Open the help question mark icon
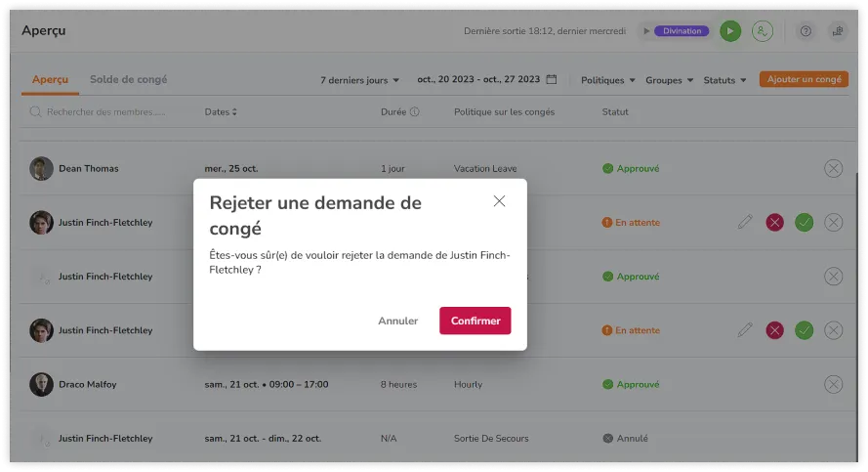The height and width of the screenshot is (472, 868). [x=806, y=31]
